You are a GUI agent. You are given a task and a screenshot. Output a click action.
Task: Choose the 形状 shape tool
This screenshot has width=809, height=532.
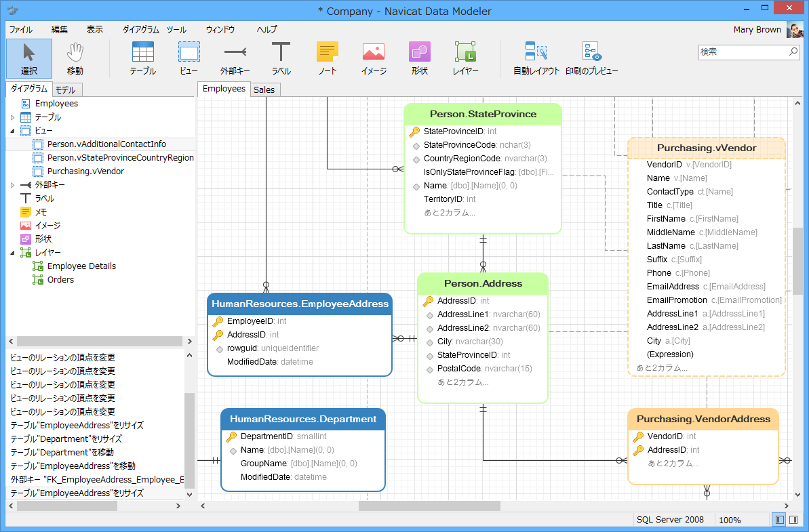point(420,59)
